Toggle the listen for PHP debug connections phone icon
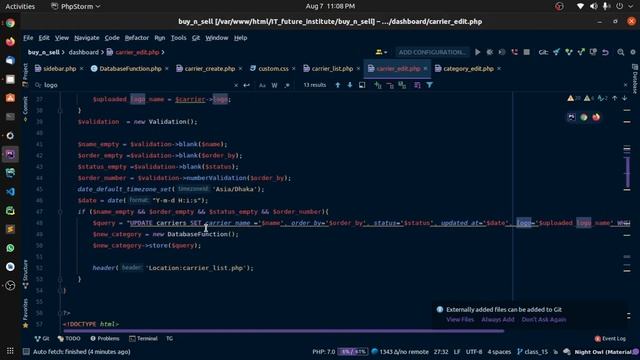Image resolution: width=640 pixels, height=360 pixels. click(514, 52)
